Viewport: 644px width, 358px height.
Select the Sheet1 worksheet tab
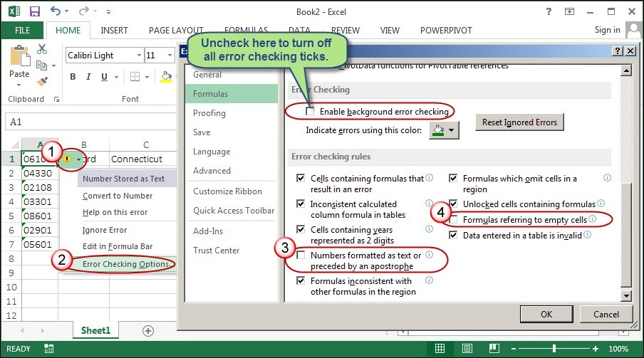95,330
